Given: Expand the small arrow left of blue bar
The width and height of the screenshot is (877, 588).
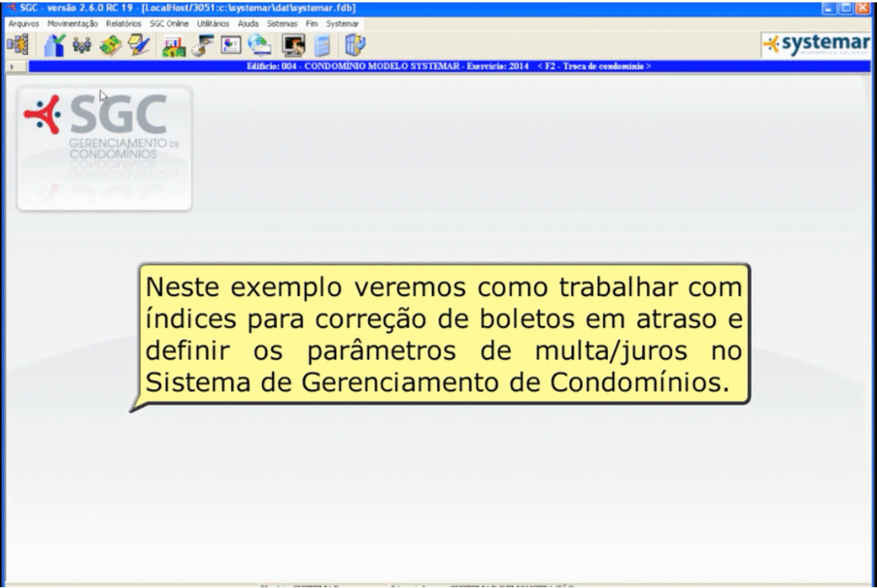Looking at the screenshot, I should tap(14, 67).
